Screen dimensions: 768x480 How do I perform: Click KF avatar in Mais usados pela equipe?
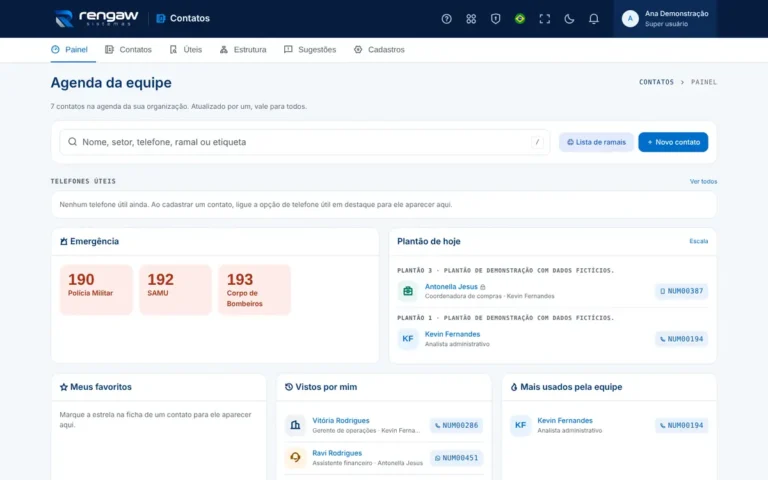(520, 425)
